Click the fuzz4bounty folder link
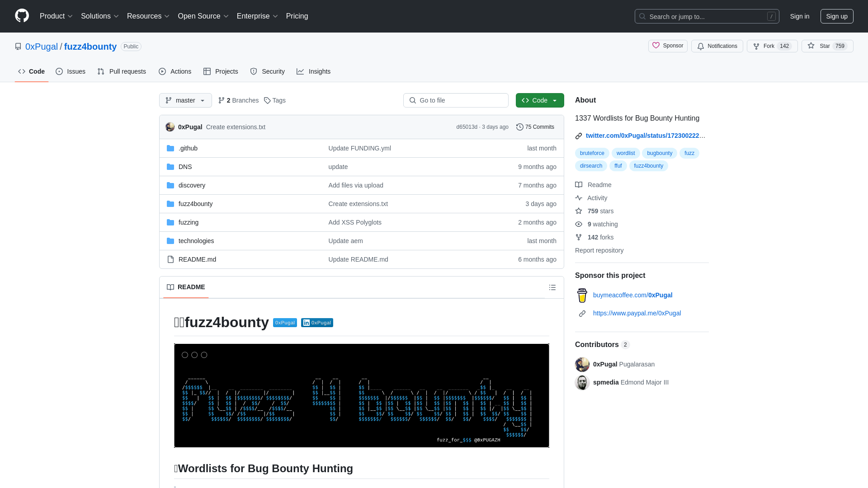Image resolution: width=868 pixels, height=488 pixels. pos(195,203)
